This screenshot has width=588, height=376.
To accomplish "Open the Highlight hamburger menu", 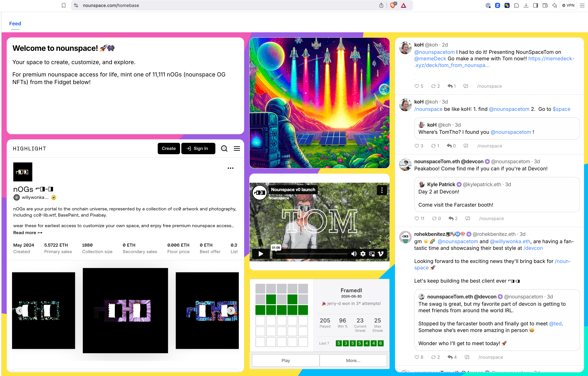I will tap(237, 149).
